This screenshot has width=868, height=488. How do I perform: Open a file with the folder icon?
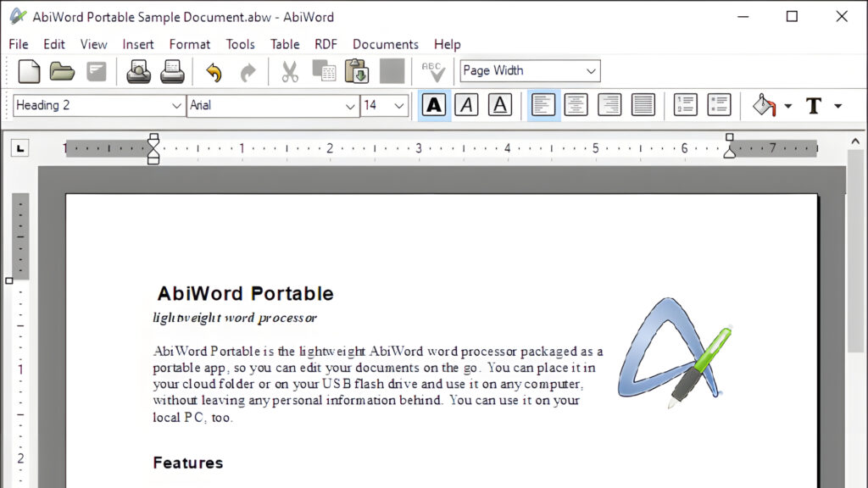click(x=62, y=71)
